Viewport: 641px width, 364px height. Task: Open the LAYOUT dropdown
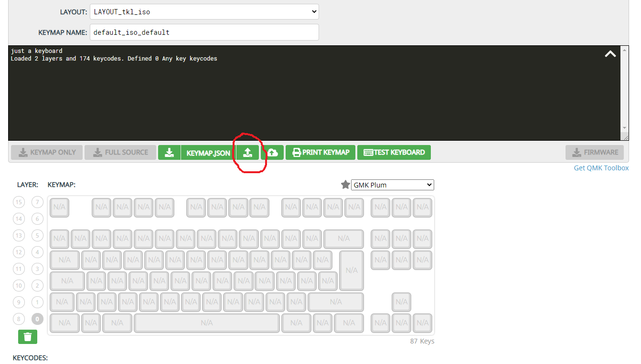coord(204,11)
